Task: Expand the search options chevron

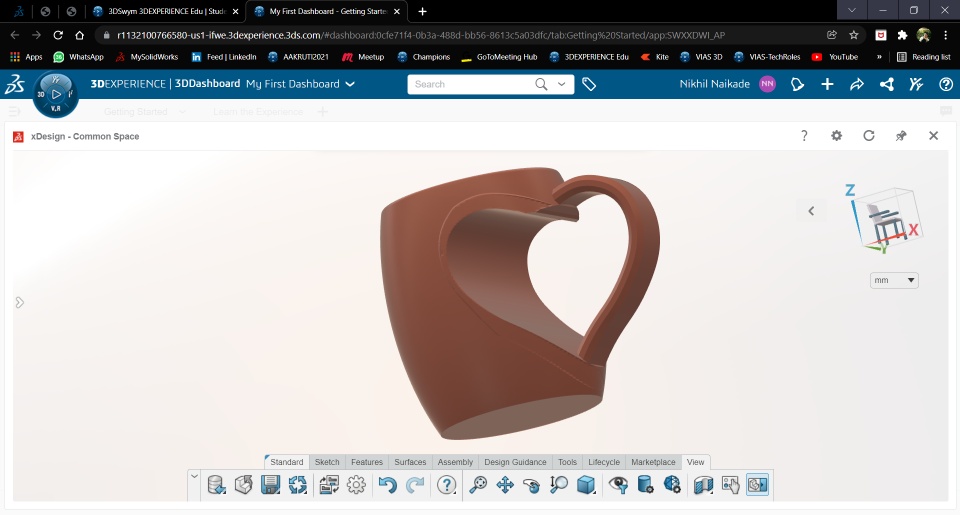Action: [561, 84]
